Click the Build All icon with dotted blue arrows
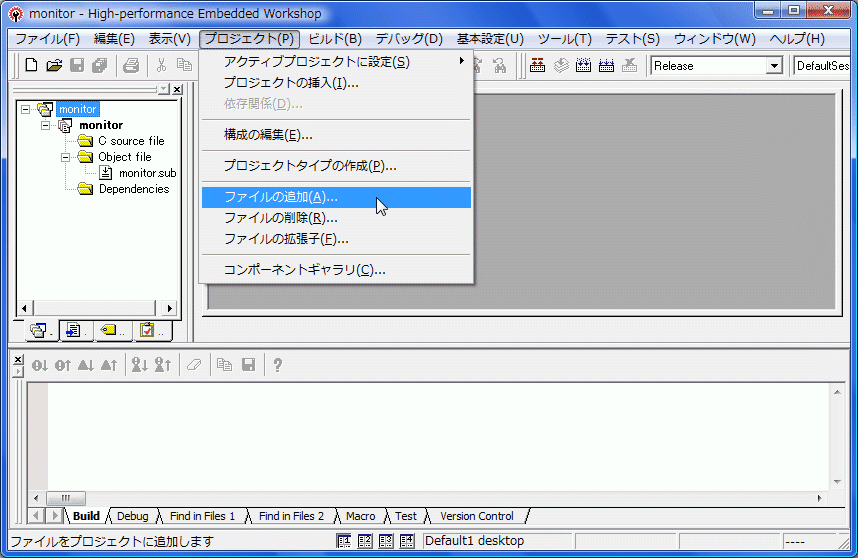 583,66
